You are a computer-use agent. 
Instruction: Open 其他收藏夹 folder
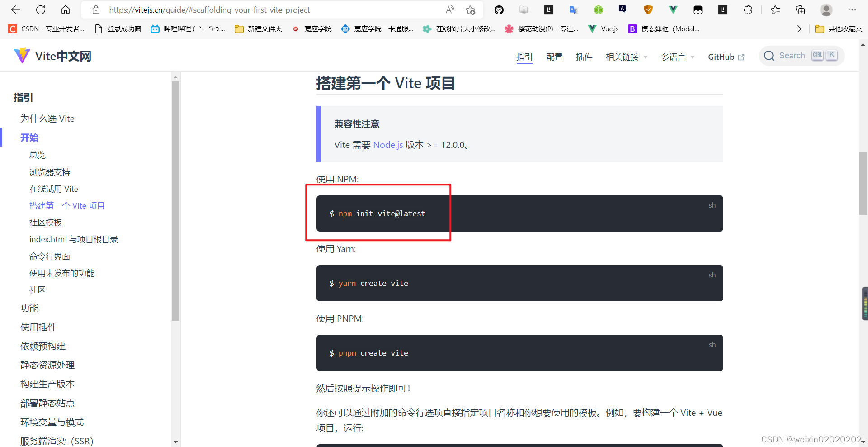(x=839, y=29)
